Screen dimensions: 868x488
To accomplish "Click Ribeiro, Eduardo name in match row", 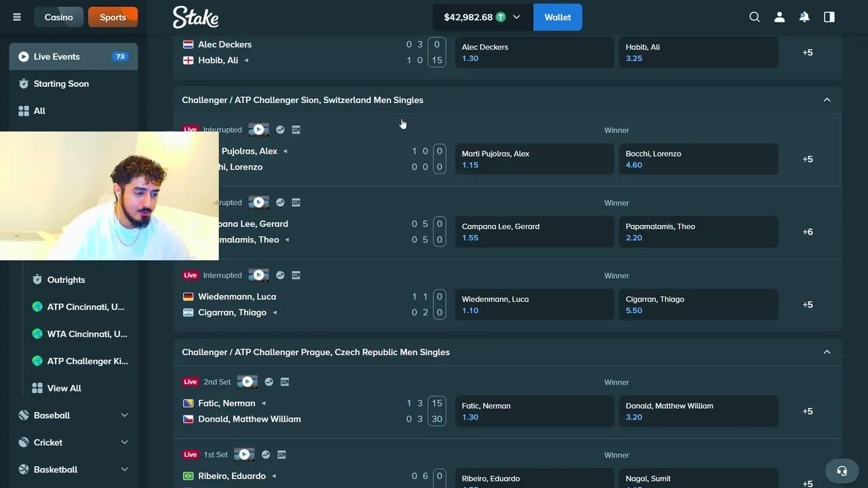I will pyautogui.click(x=232, y=476).
